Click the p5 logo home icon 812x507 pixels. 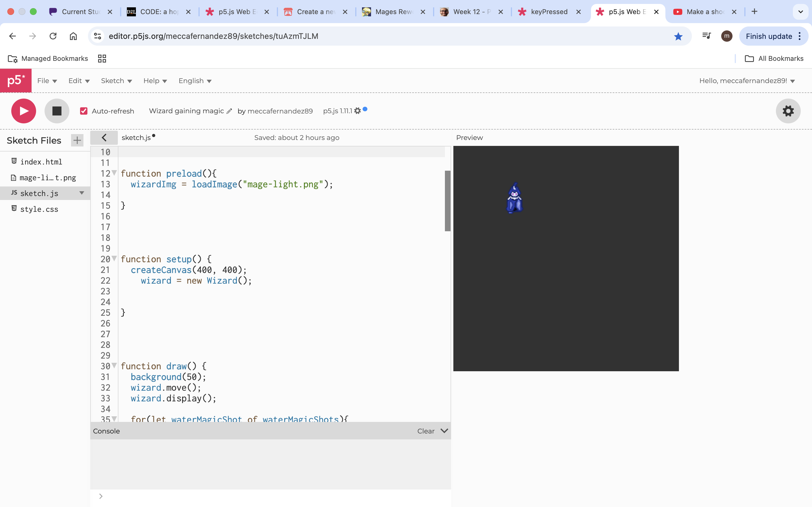(x=16, y=81)
